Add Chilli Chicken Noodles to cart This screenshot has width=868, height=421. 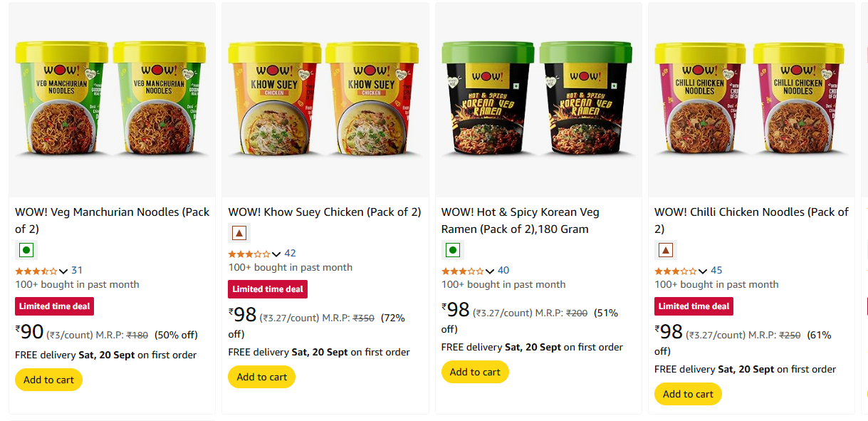tap(688, 394)
